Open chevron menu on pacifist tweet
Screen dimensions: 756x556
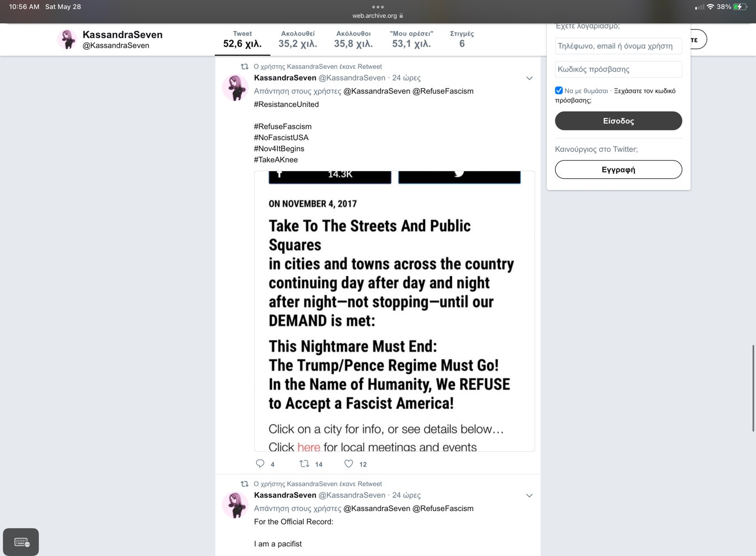pos(529,496)
